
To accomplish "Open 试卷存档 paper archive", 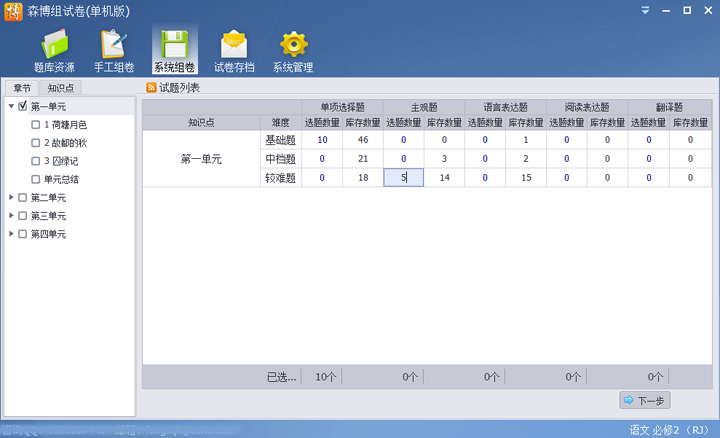I will [234, 51].
